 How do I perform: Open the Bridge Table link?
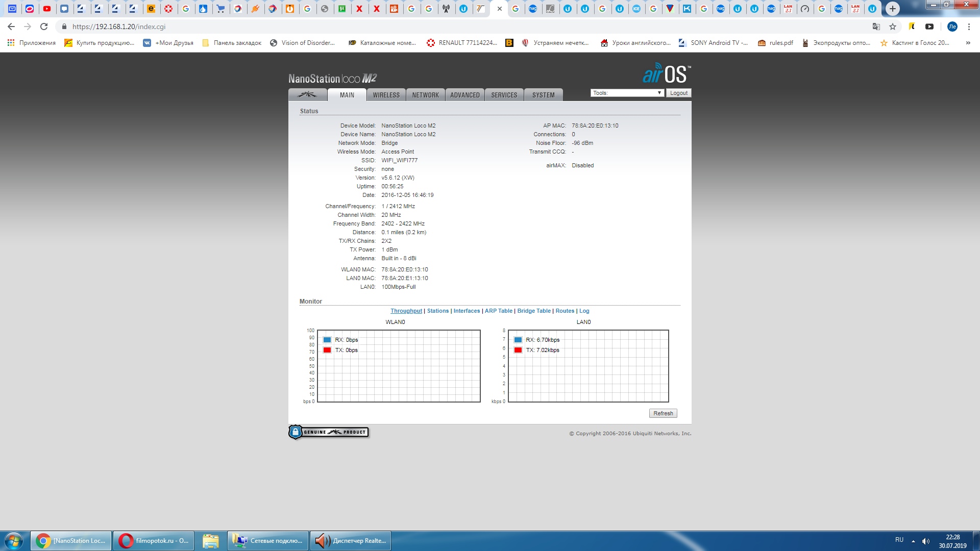[534, 311]
